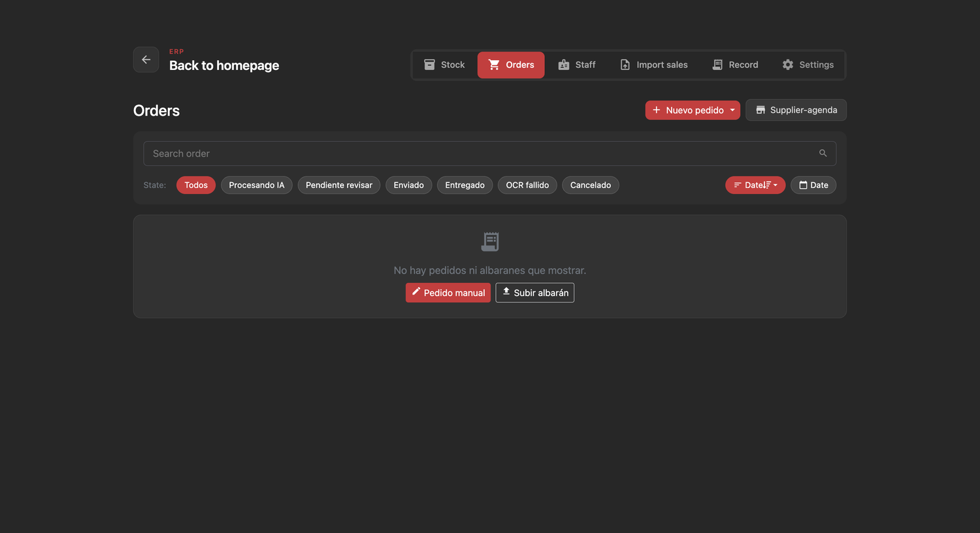Click the calendar icon in Date button
Image resolution: width=980 pixels, height=533 pixels.
[x=804, y=185]
